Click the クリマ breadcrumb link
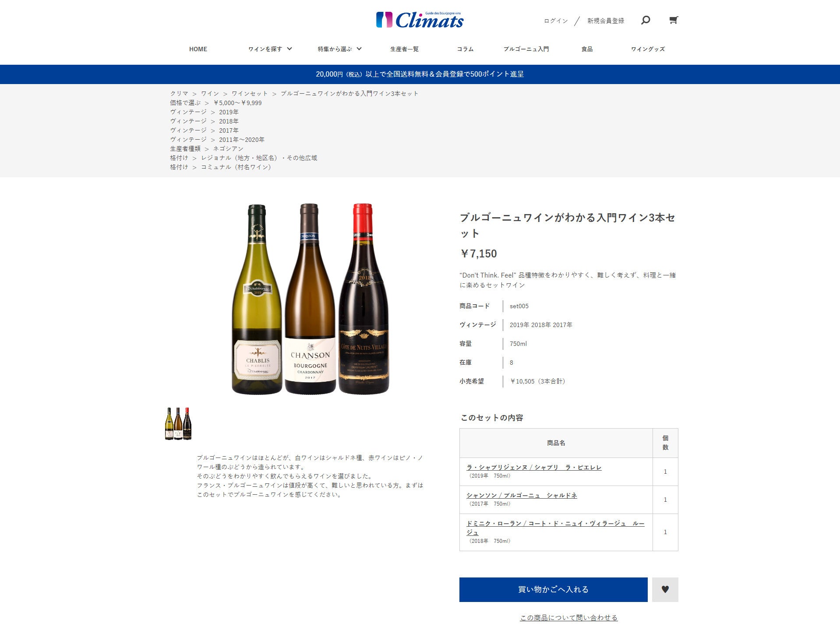Image resolution: width=840 pixels, height=630 pixels. 179,93
